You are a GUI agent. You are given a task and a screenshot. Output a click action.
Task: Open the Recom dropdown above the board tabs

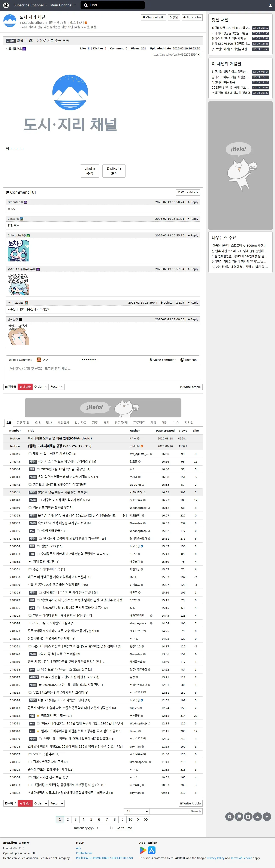point(57,387)
